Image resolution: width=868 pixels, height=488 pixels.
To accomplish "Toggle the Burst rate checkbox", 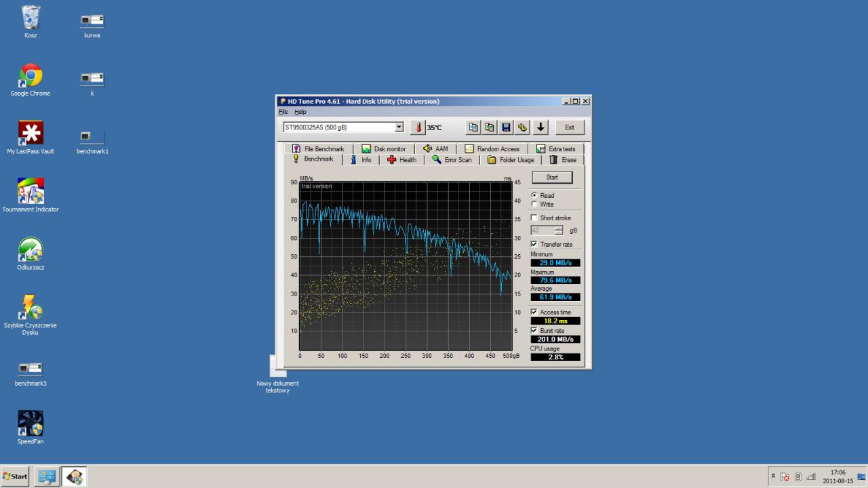I will (x=534, y=330).
